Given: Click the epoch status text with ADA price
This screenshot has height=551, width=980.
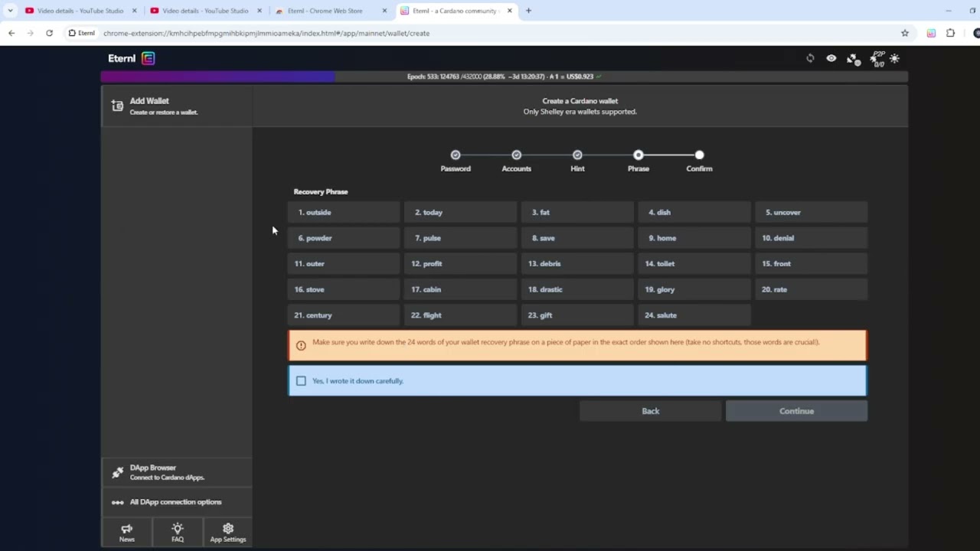Looking at the screenshot, I should tap(504, 77).
